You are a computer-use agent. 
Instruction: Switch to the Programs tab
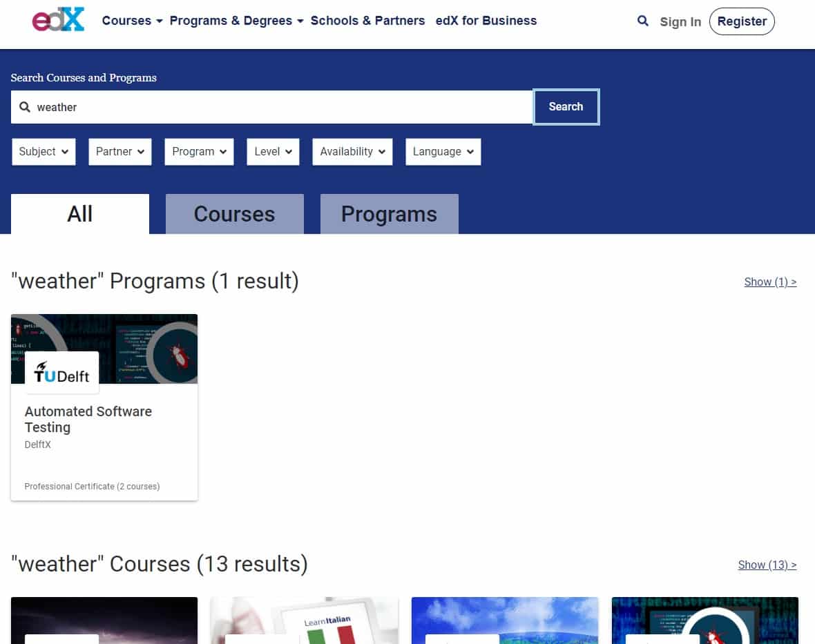pyautogui.click(x=390, y=214)
